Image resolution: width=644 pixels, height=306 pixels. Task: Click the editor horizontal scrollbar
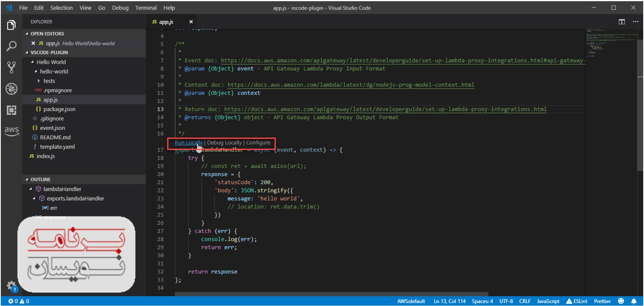coord(331,294)
